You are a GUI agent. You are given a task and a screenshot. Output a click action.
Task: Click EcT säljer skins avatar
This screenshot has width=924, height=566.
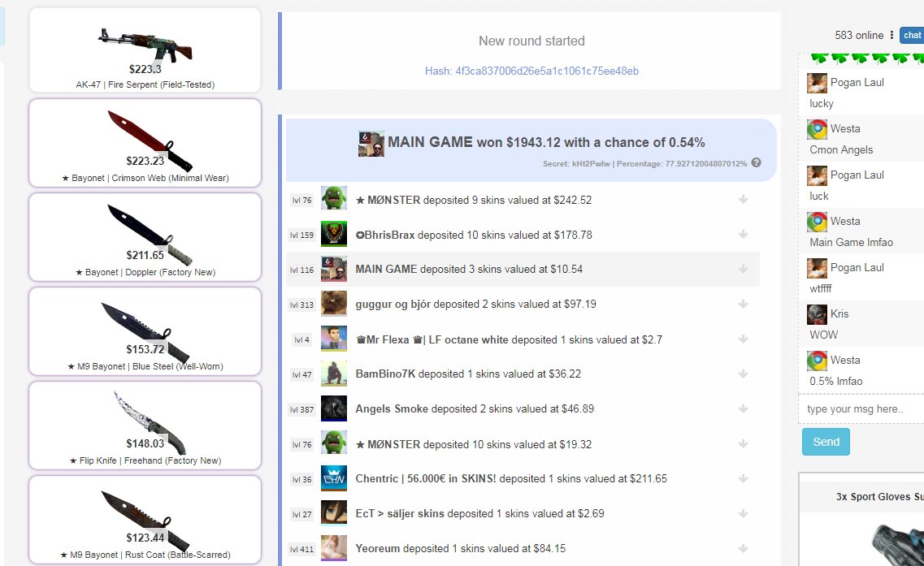(x=333, y=512)
